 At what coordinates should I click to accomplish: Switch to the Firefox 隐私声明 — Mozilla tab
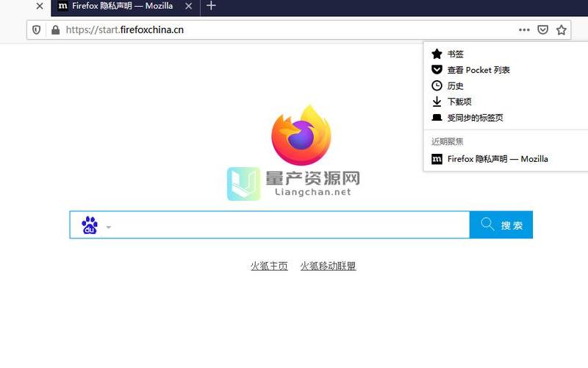tap(126, 7)
